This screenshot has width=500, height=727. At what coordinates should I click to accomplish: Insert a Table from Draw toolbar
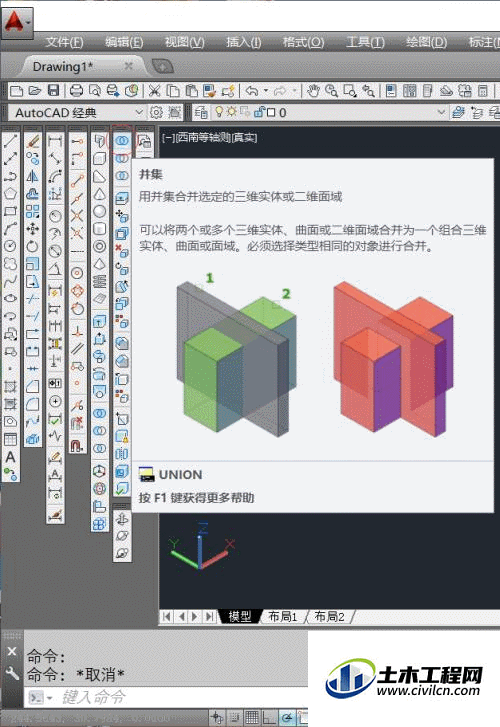click(10, 439)
